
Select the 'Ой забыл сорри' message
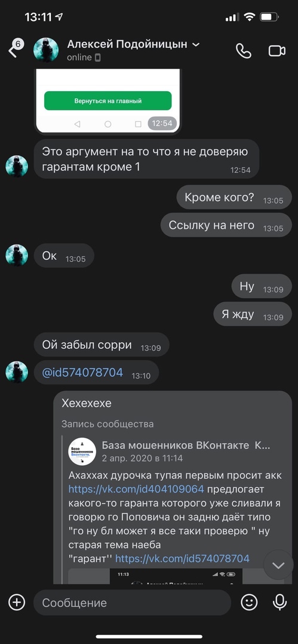click(x=102, y=345)
